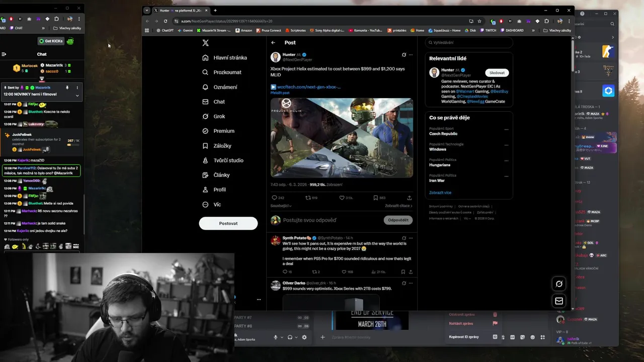Viewport: 644px width, 362px height.
Task: Open the floating Grok button
Action: click(x=558, y=284)
